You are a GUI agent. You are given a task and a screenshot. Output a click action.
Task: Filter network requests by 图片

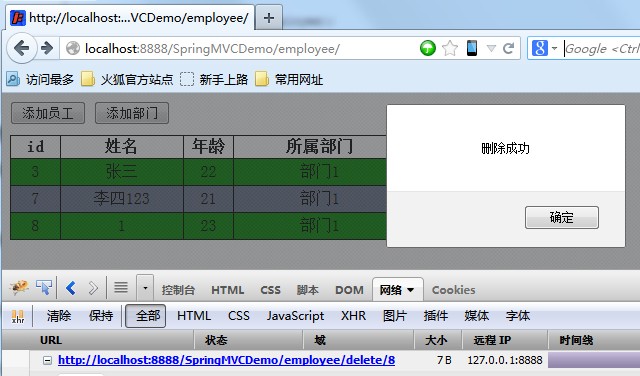pyautogui.click(x=395, y=316)
